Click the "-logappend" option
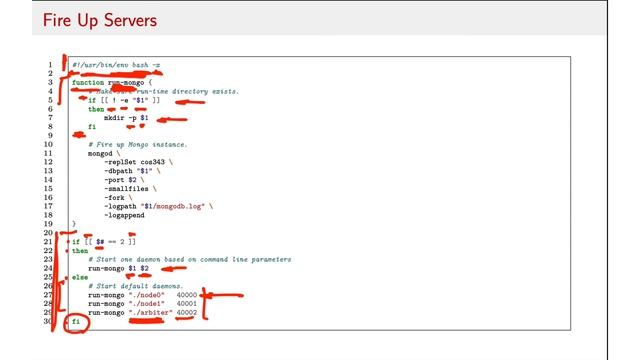 [124, 216]
